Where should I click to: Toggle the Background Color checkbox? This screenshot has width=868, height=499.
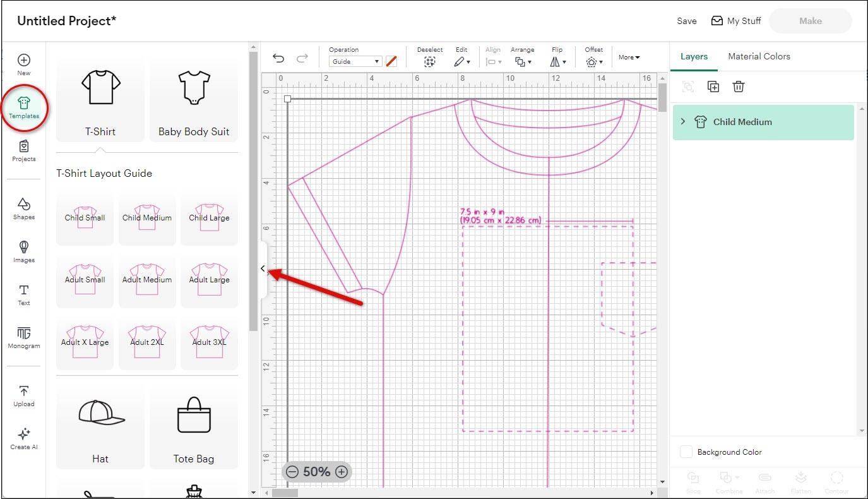686,452
